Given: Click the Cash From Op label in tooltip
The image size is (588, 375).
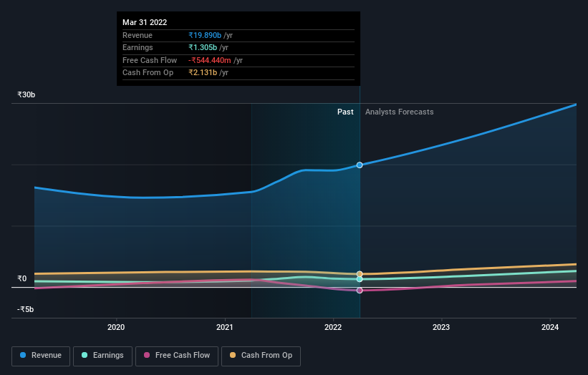Looking at the screenshot, I should tap(148, 73).
